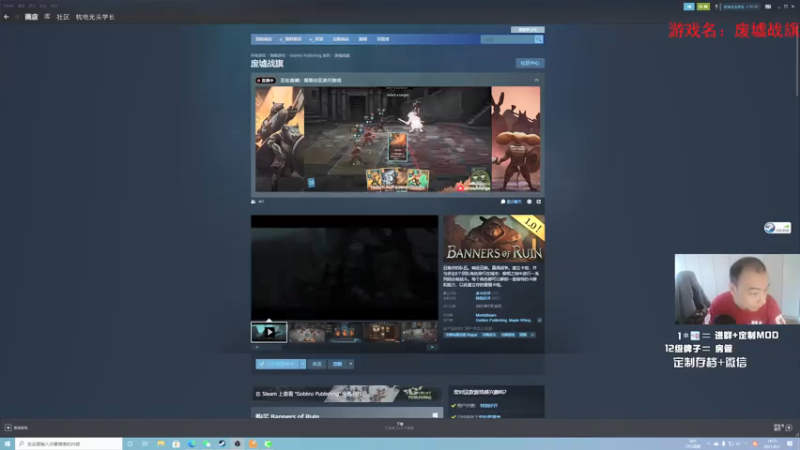The height and width of the screenshot is (450, 800).
Task: Open WeChat icon in the taskbar
Action: pos(207,444)
